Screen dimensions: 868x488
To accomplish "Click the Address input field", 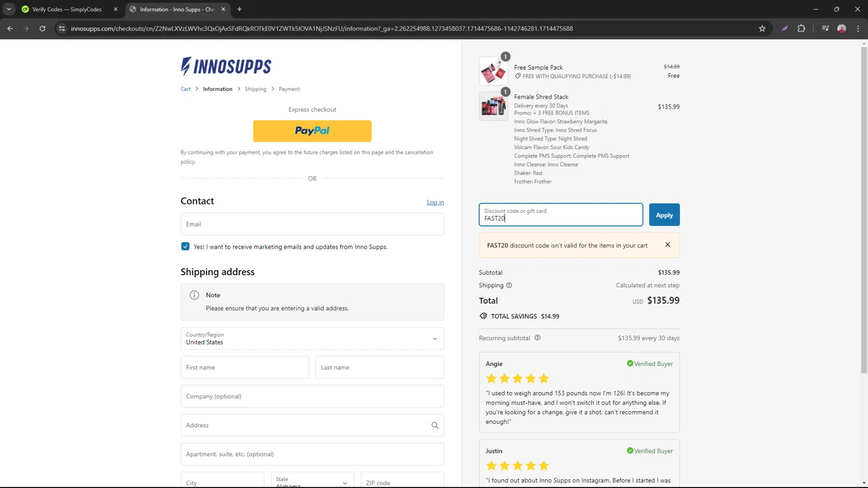I will coord(312,425).
